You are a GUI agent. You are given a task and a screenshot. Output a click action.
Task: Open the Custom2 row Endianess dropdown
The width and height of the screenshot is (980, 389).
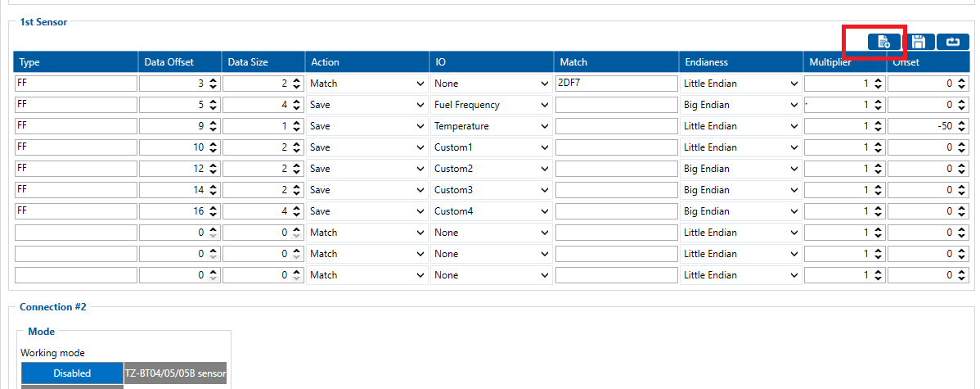tap(741, 169)
